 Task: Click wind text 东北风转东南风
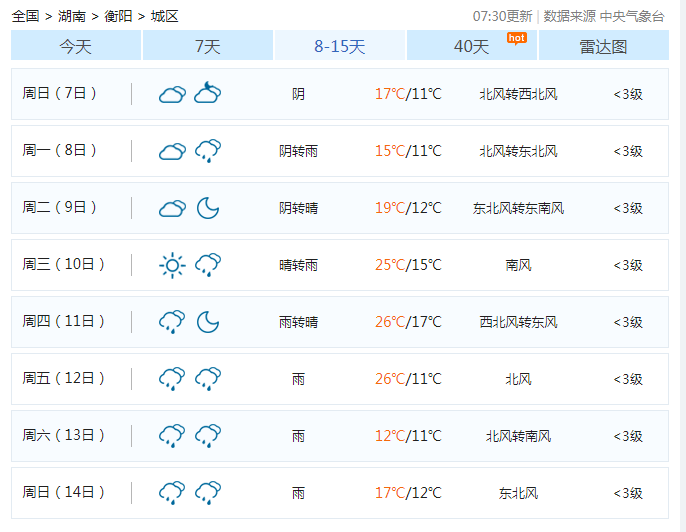pos(518,208)
